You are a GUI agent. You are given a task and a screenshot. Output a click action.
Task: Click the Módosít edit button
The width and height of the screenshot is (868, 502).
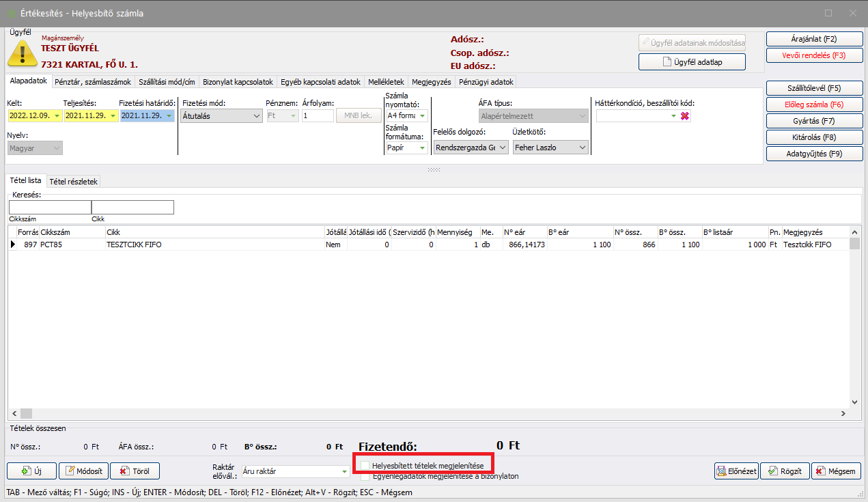[84, 471]
